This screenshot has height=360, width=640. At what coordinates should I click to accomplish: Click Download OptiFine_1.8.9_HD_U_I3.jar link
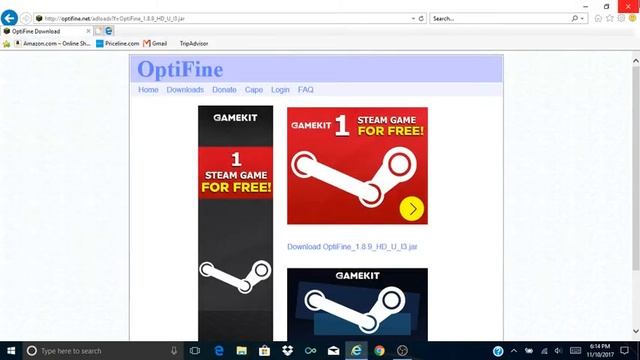(x=352, y=247)
